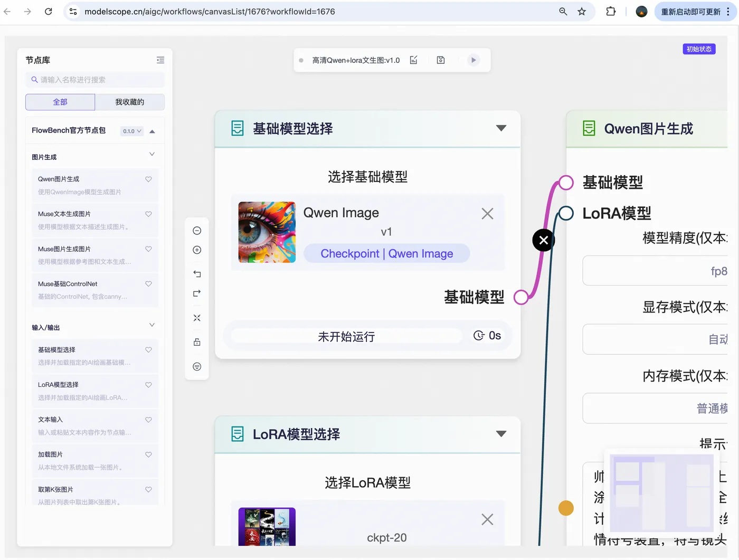Click the orange input port dot

(x=566, y=508)
